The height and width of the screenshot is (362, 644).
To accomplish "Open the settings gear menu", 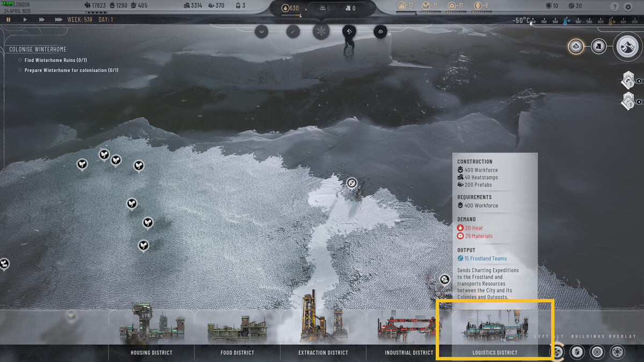I will 628,7.
